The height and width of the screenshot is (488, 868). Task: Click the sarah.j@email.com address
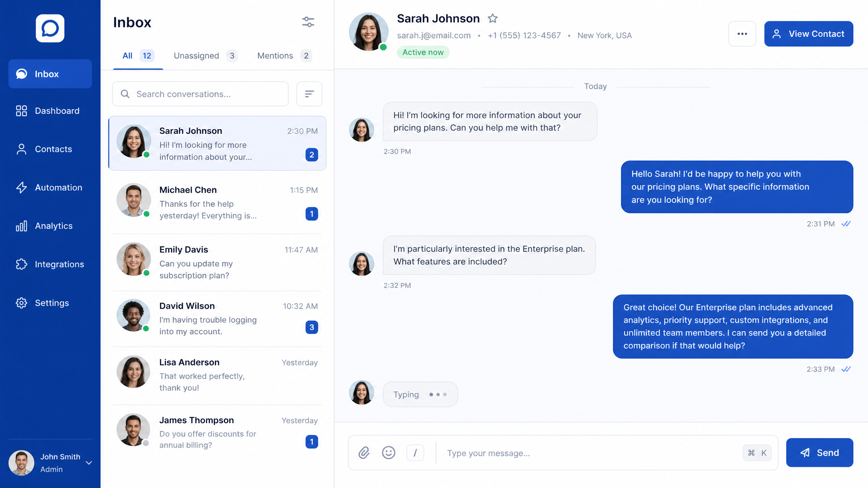click(434, 36)
